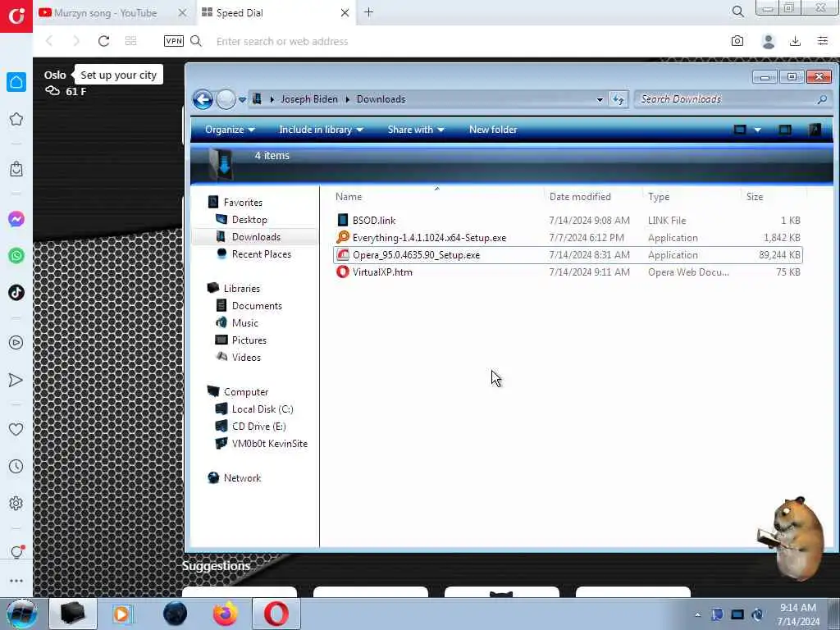Open TikTok in Opera sidebar
This screenshot has height=630, width=840.
[16, 293]
